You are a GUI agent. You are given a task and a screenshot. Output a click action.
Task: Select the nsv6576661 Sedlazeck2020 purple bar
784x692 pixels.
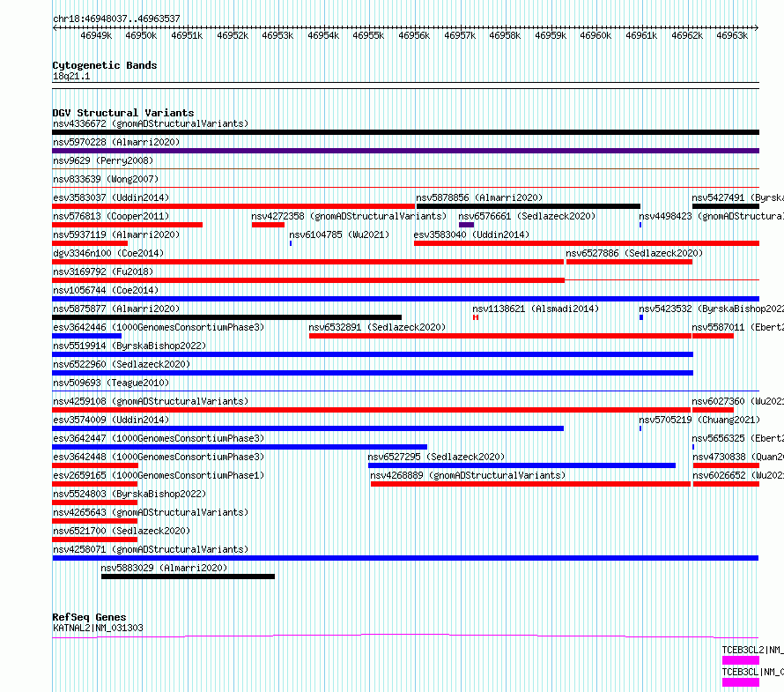coord(466,225)
